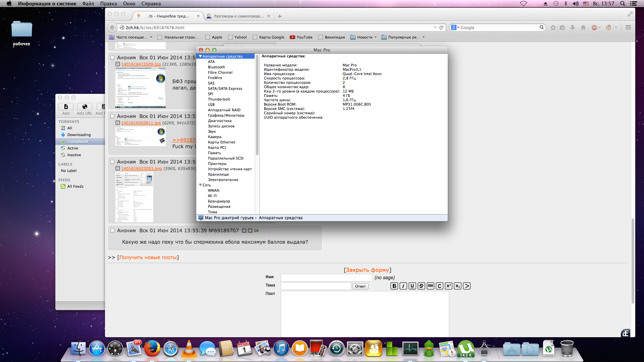The height and width of the screenshot is (362, 644).
Task: Click into the Тема input field
Action: pos(316,286)
